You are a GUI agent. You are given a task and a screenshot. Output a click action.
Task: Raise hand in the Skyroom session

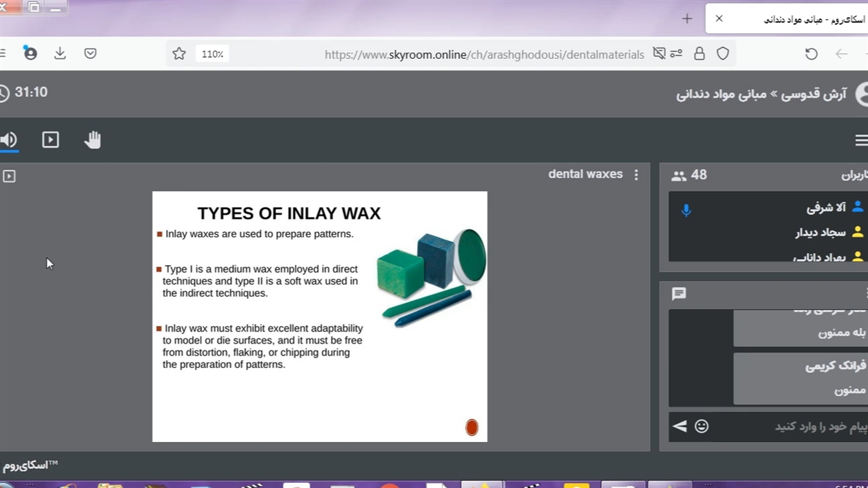click(x=92, y=140)
